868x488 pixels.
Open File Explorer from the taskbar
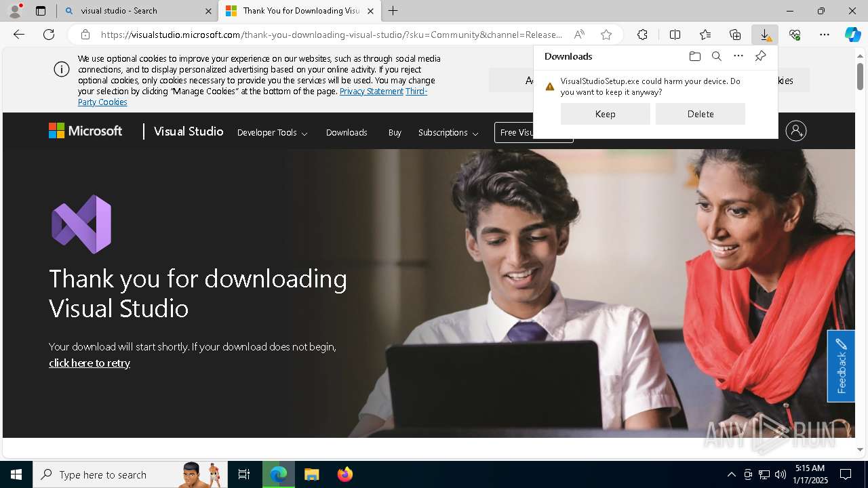pos(312,474)
